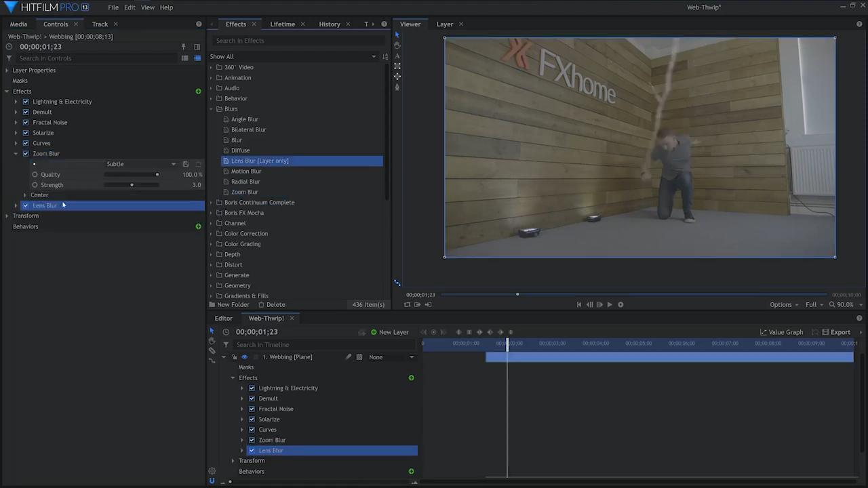Uncheck Fractal Noise in Controls panel
Image resolution: width=868 pixels, height=488 pixels.
click(x=26, y=123)
